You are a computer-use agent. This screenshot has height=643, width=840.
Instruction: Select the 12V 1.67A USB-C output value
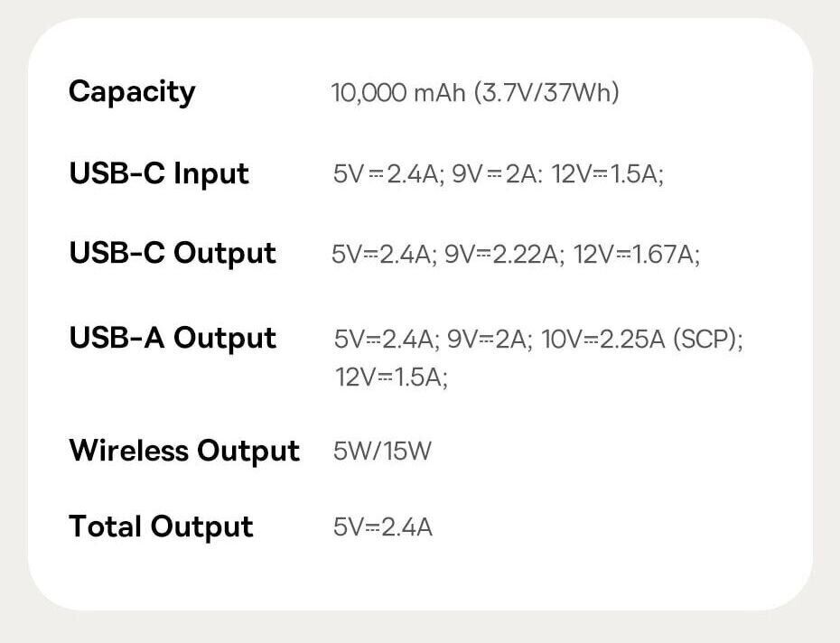point(637,254)
